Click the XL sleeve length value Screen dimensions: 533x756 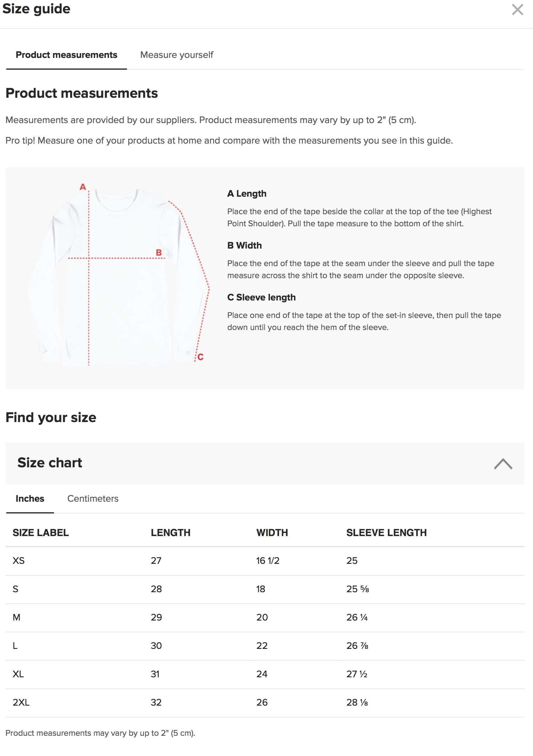point(357,674)
